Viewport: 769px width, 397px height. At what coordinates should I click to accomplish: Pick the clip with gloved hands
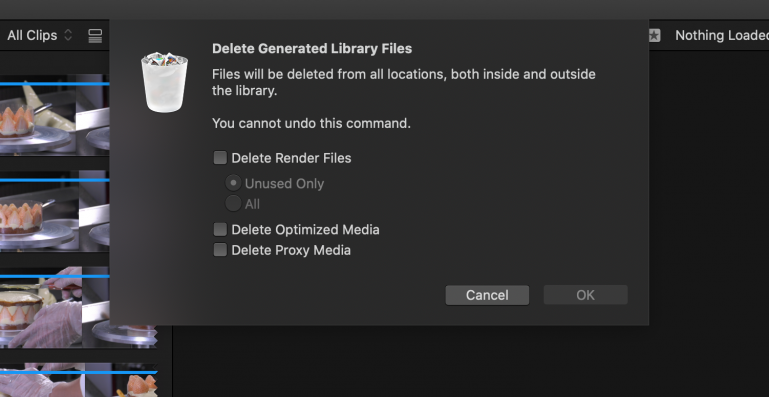(54, 308)
